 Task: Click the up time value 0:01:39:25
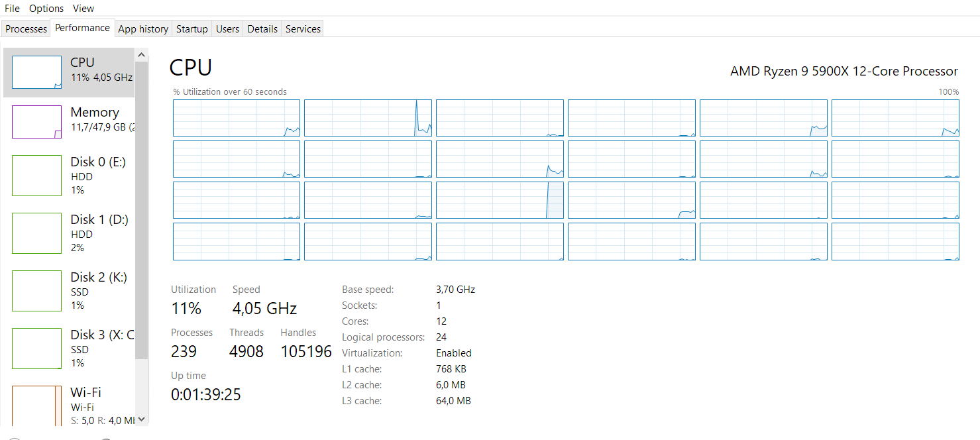coord(206,395)
